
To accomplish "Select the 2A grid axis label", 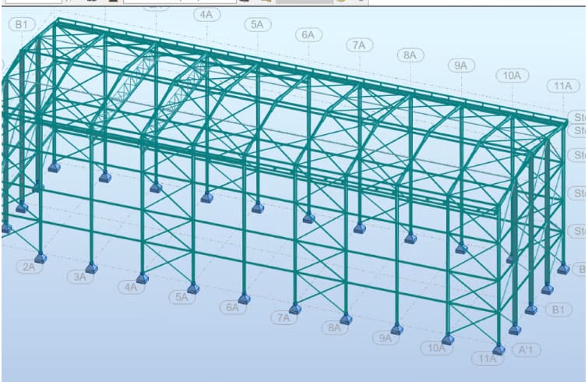I will click(x=29, y=267).
